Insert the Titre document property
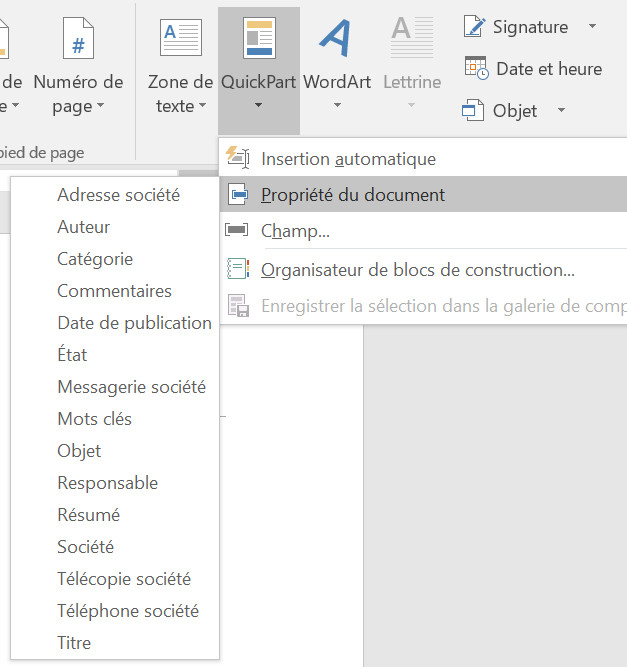 (74, 643)
